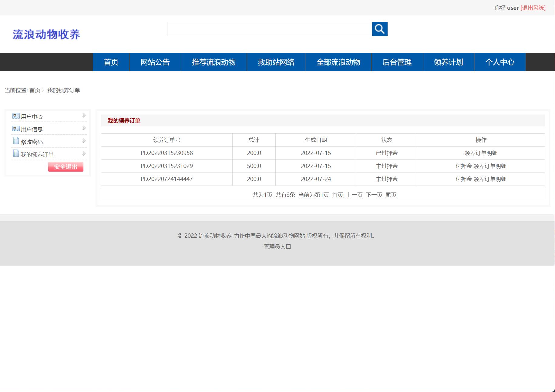Image resolution: width=555 pixels, height=392 pixels.
Task: Select the 个人中心 tab
Action: [500, 62]
